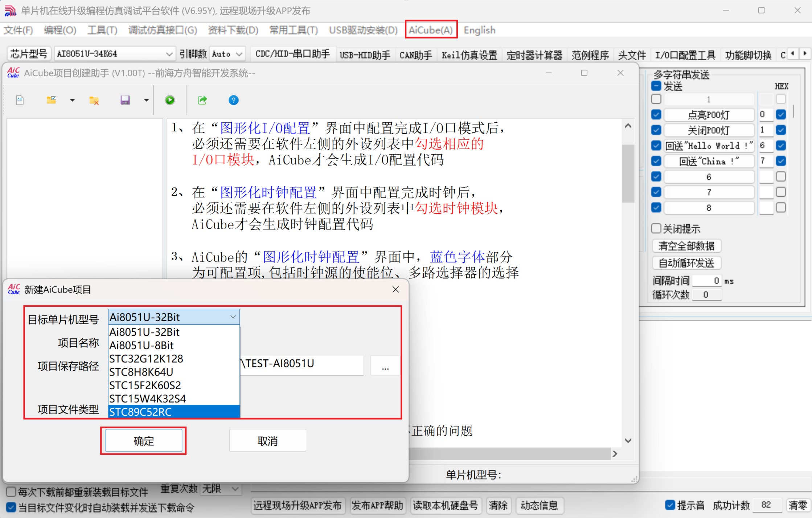
Task: Open the 编程(O) menu
Action: coord(60,30)
